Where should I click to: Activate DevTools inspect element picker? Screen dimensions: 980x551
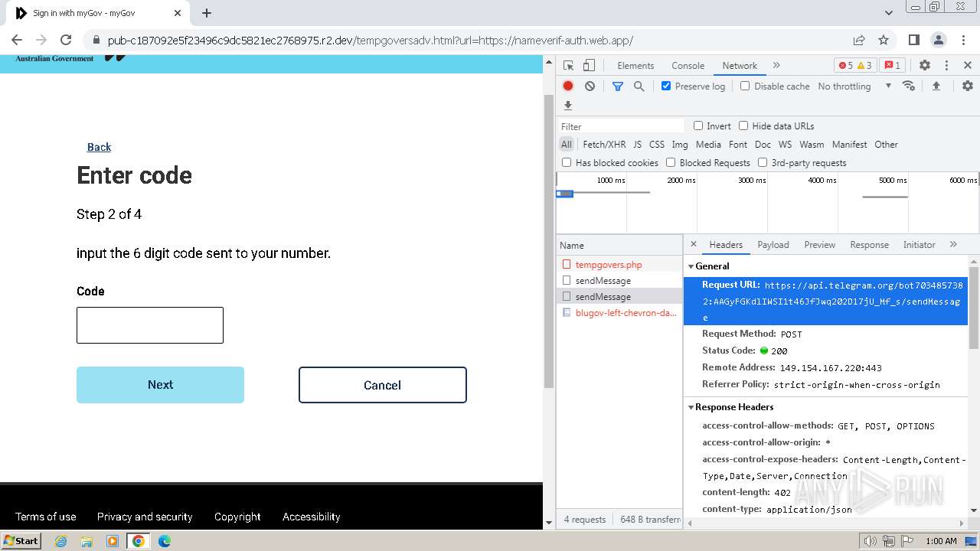tap(568, 65)
